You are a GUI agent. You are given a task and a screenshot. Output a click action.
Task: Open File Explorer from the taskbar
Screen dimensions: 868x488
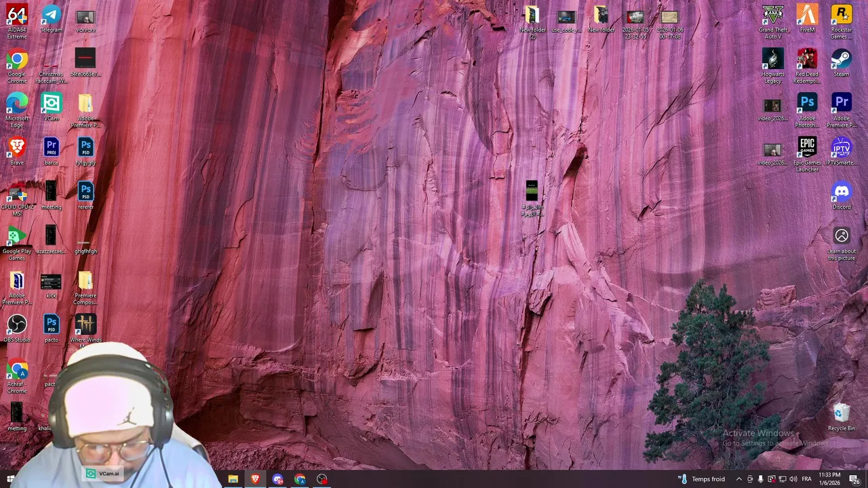pos(233,479)
